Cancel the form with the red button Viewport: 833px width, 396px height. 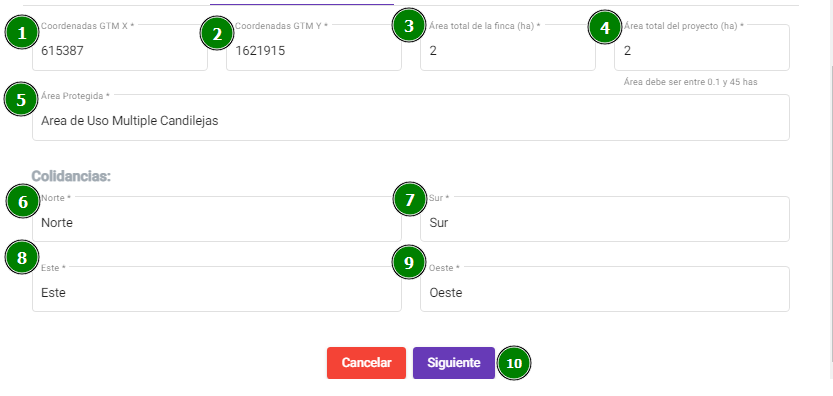click(x=366, y=363)
